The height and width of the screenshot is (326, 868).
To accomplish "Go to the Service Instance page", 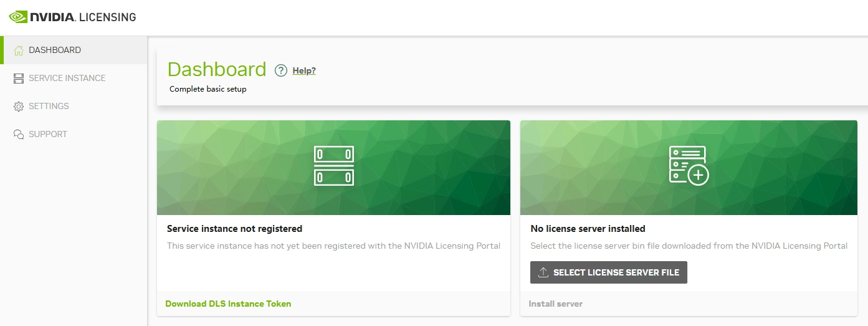I will (x=67, y=78).
